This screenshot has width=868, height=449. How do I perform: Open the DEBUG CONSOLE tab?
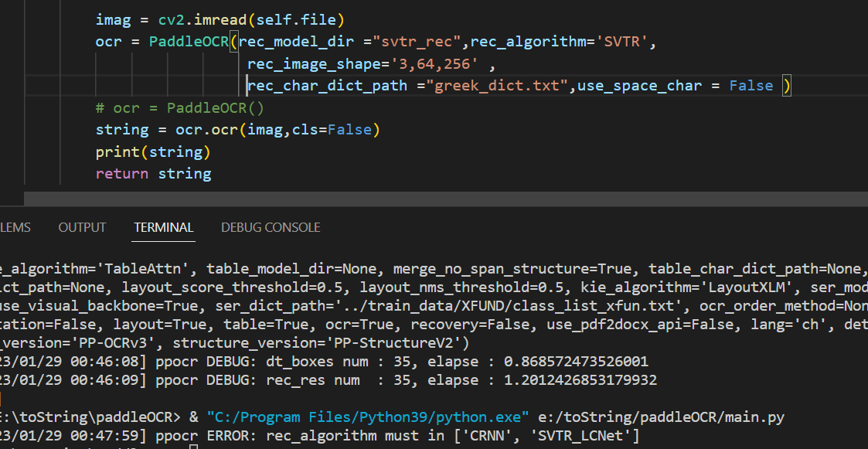click(x=271, y=227)
